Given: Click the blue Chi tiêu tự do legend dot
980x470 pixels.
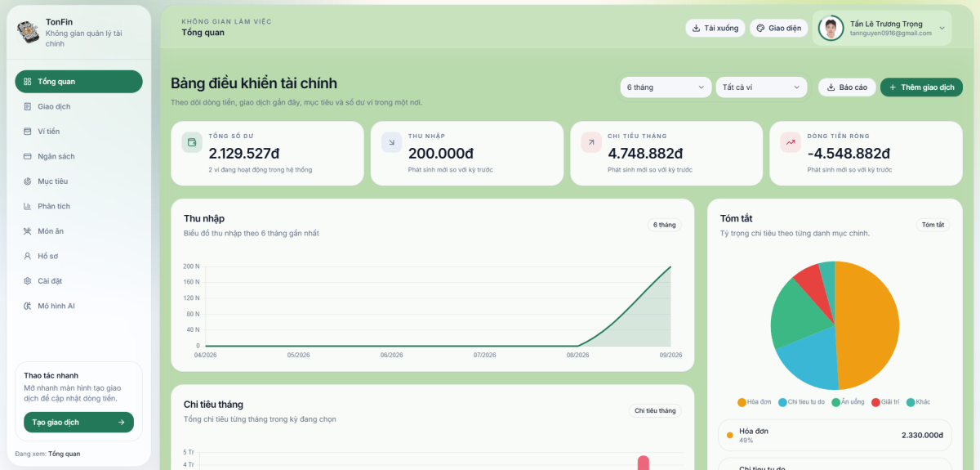Looking at the screenshot, I should point(782,402).
